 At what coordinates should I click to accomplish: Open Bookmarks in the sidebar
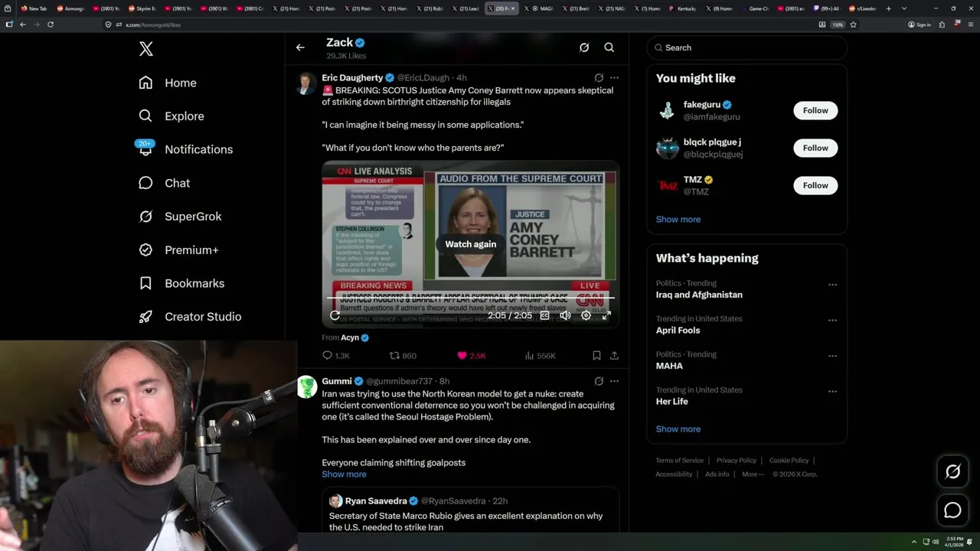(181, 283)
